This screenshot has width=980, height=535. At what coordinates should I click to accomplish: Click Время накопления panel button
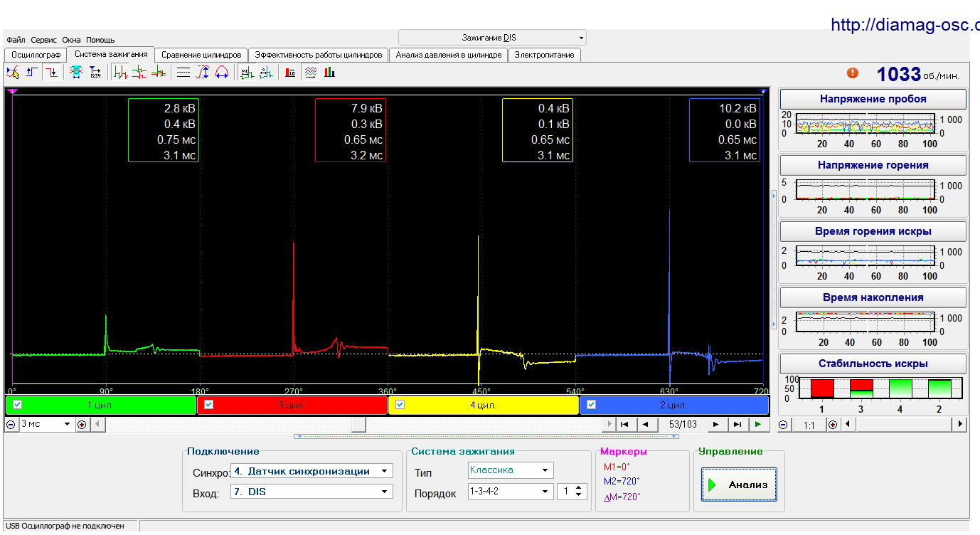(873, 297)
